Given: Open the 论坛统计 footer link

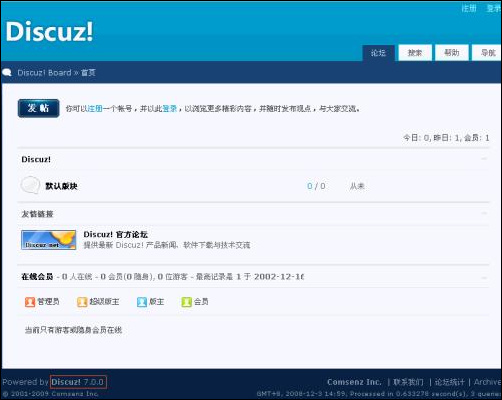Looking at the screenshot, I should (449, 382).
